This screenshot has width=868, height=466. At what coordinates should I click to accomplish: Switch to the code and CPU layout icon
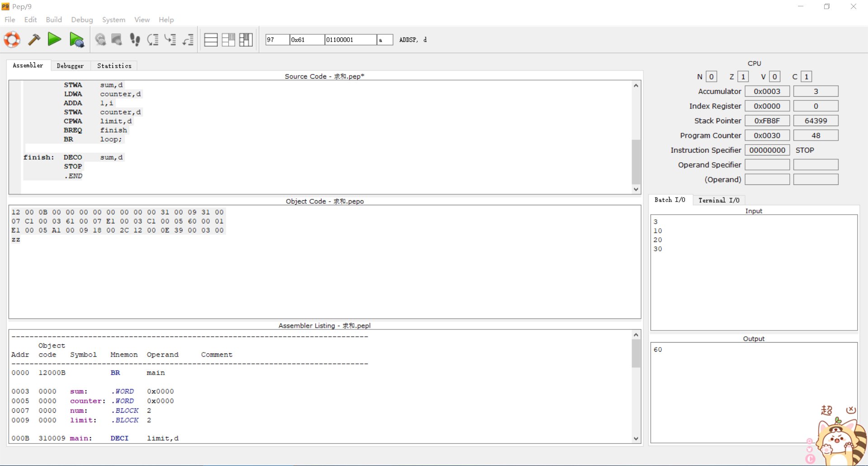coord(228,40)
